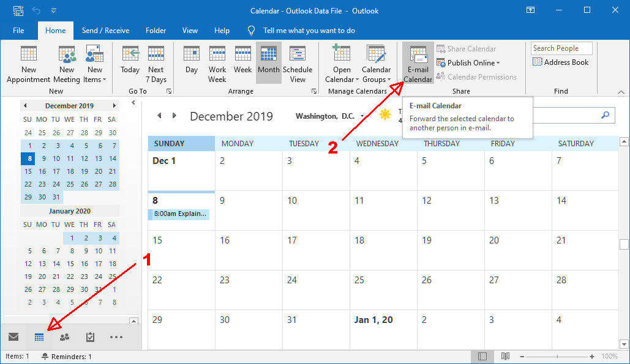
Task: Open Washington, D.C. weather location dropdown
Action: click(362, 116)
